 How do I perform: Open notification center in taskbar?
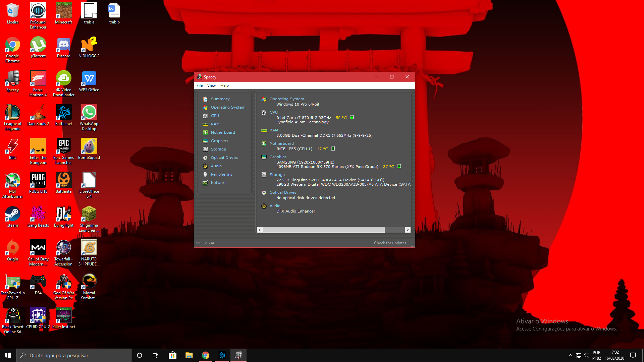[633, 355]
